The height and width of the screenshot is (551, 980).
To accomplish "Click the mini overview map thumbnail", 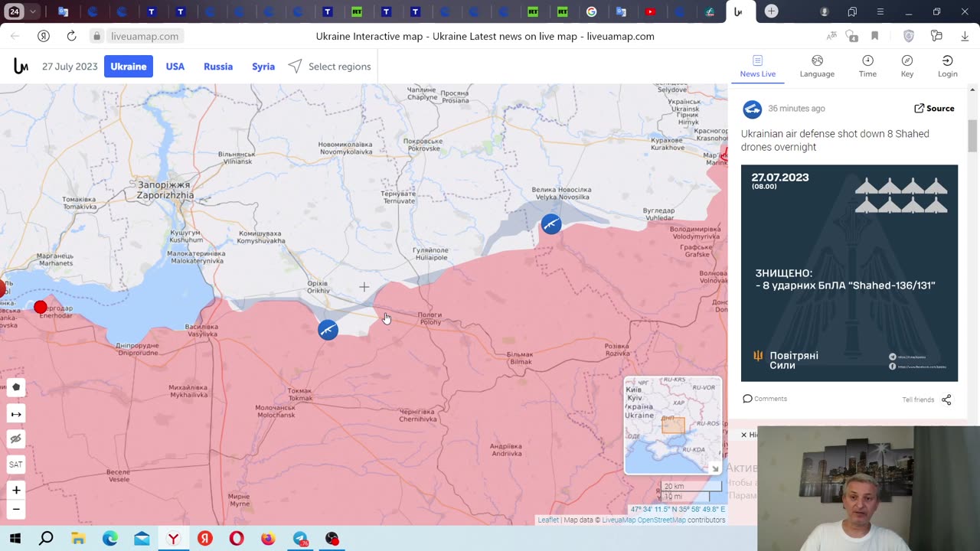I will (x=672, y=425).
